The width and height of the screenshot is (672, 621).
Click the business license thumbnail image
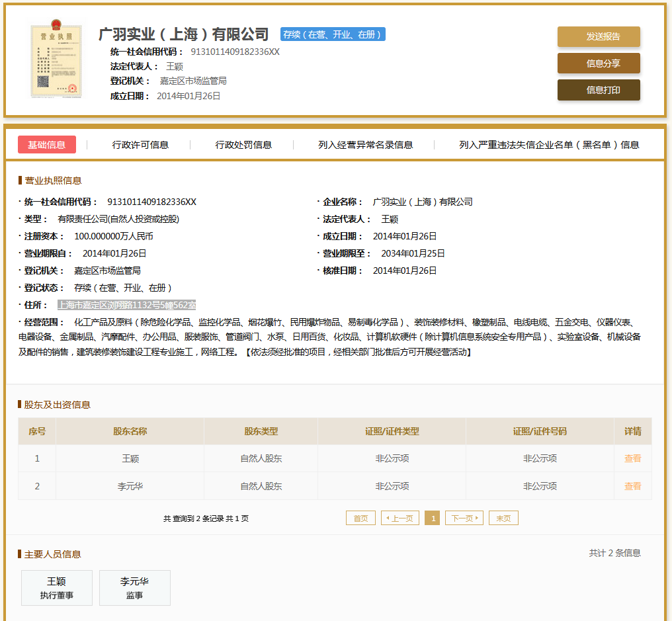(56, 61)
